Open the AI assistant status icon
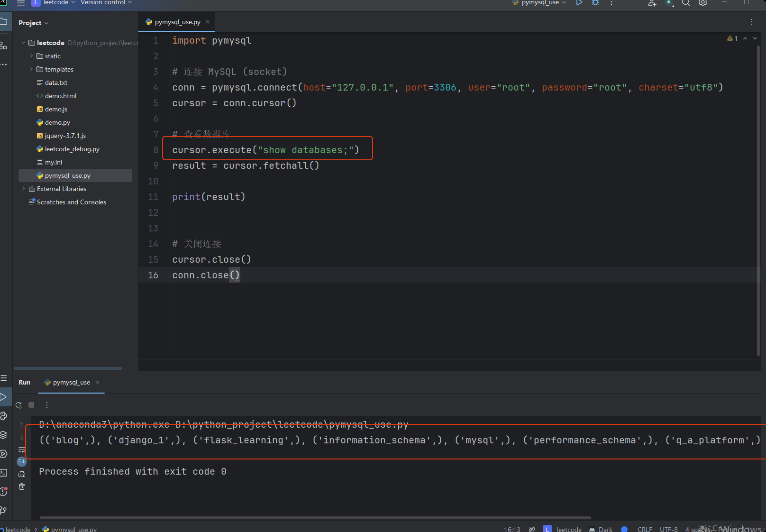Screen dimensions: 766x532 [x=669, y=3]
